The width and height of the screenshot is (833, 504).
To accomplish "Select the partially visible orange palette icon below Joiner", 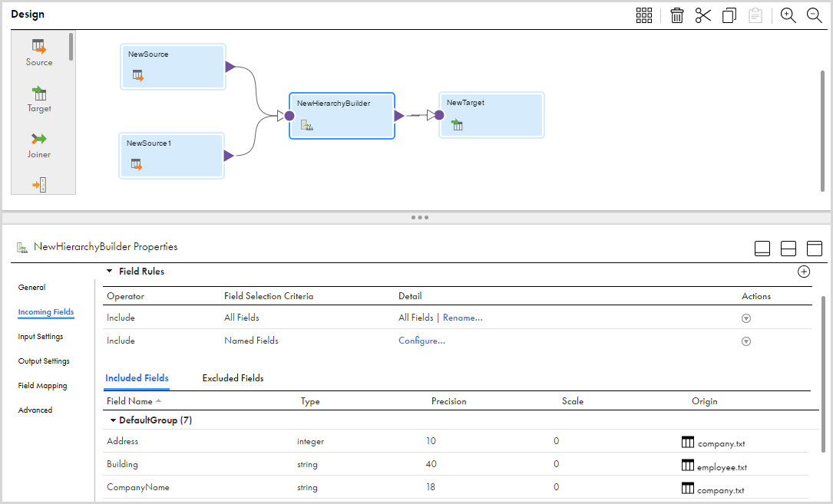I will point(39,185).
